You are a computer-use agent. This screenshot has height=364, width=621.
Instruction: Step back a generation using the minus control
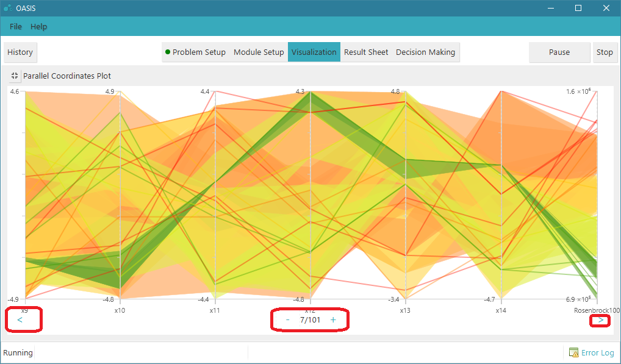pos(287,319)
